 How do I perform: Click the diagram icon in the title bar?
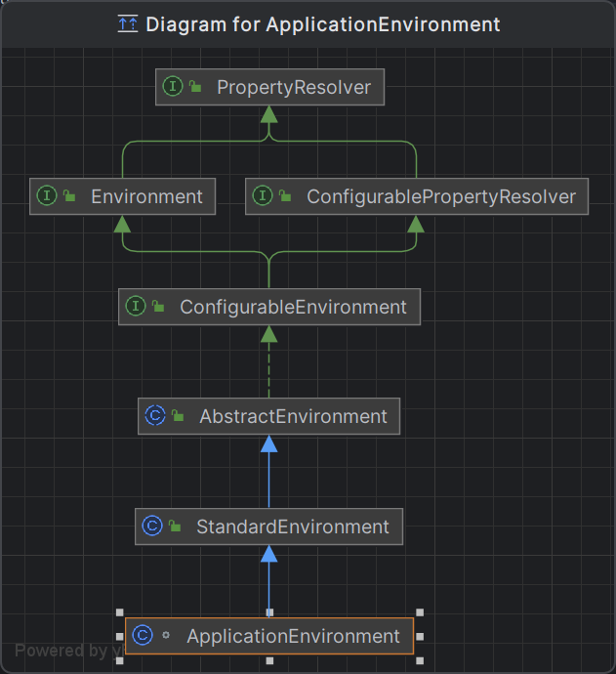(127, 24)
